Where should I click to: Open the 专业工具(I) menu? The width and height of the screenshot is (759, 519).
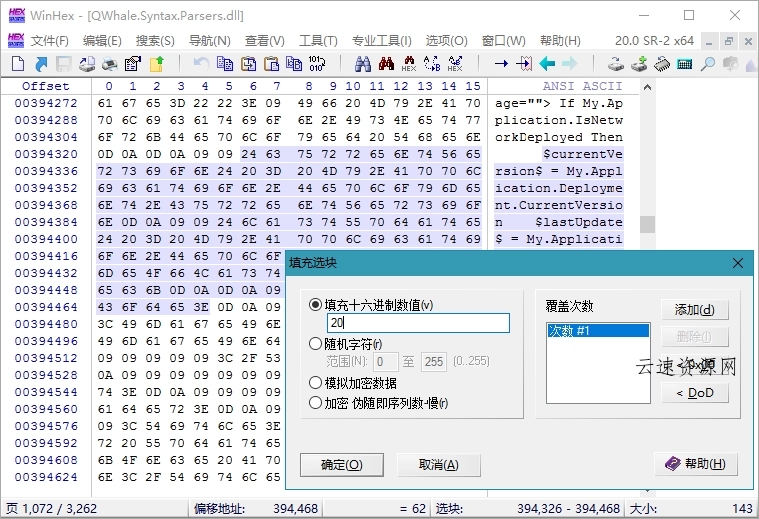pyautogui.click(x=381, y=41)
